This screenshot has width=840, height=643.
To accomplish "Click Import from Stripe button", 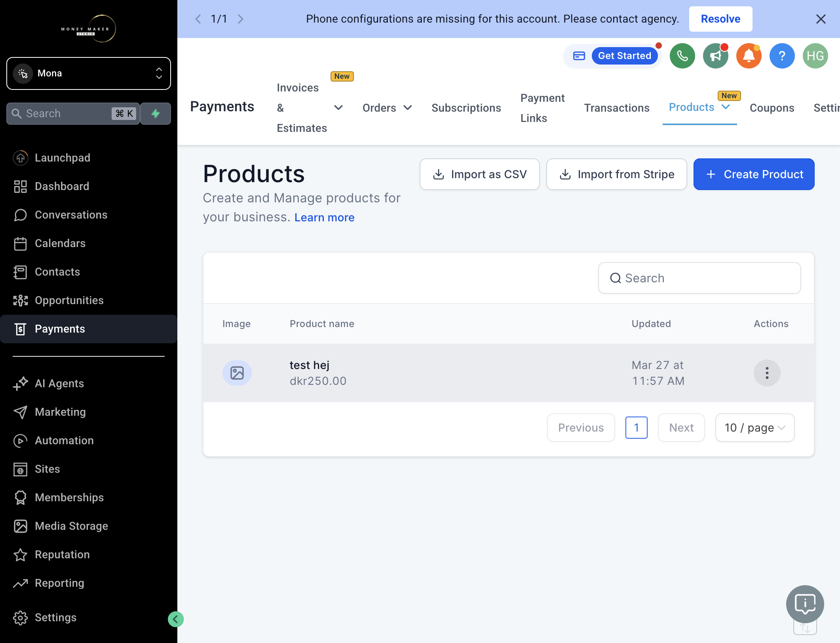I will (616, 174).
